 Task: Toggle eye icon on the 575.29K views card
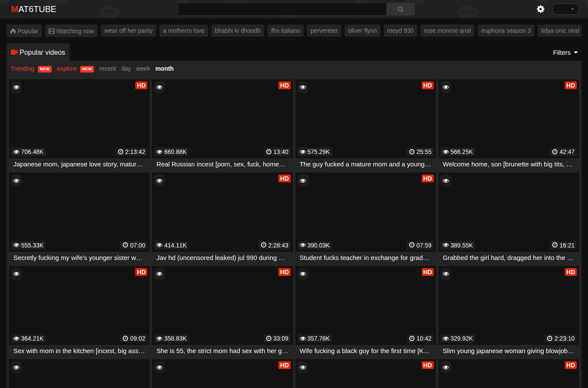pyautogui.click(x=303, y=87)
